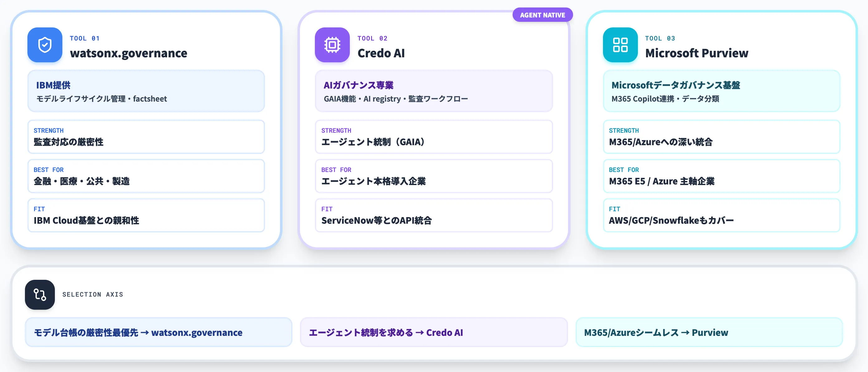Image resolution: width=868 pixels, height=372 pixels.
Task: Click AWS/GCP/Snowflakeもカバー fit box
Action: coord(721,215)
